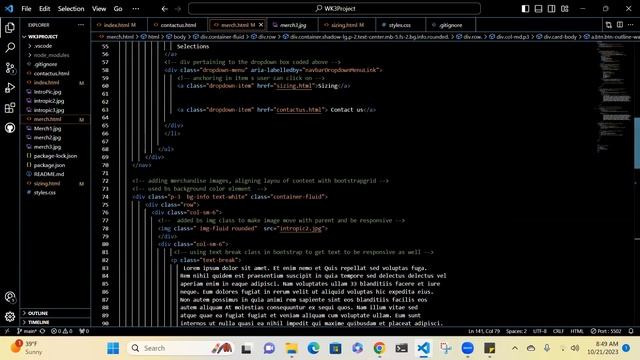Image resolution: width=640 pixels, height=360 pixels.
Task: Split the editor to the right
Action: [x=620, y=25]
